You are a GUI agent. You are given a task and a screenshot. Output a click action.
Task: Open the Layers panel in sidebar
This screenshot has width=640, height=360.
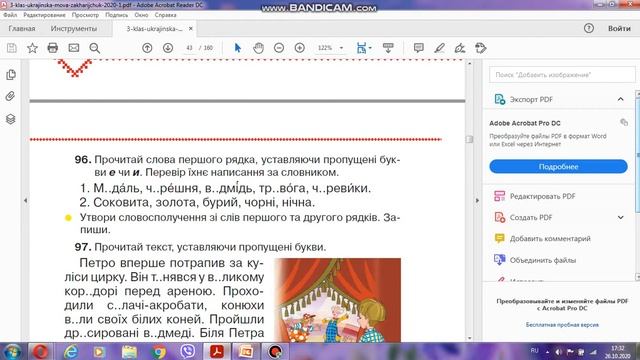coord(11,119)
